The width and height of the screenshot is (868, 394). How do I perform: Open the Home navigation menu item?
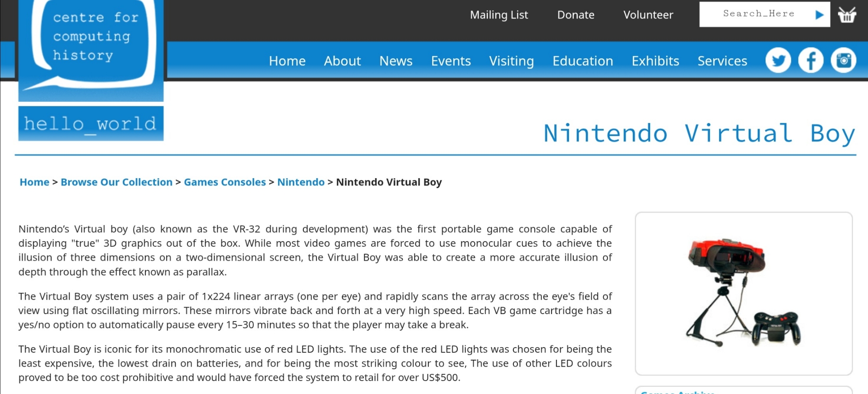(287, 61)
